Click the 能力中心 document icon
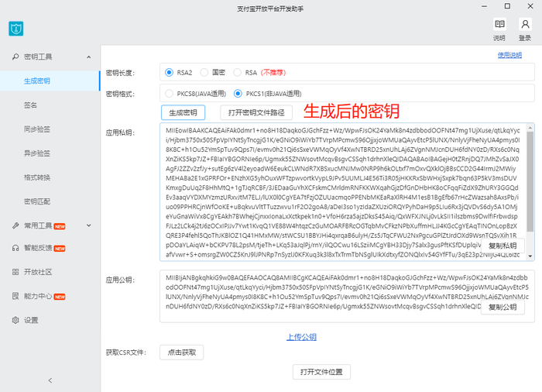The height and width of the screenshot is (392, 542). (15, 296)
